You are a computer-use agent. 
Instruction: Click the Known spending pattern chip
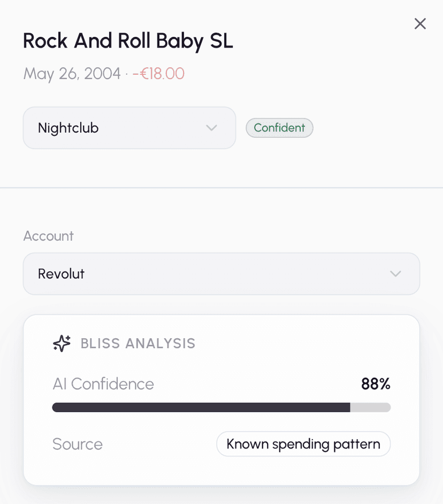[x=303, y=444]
